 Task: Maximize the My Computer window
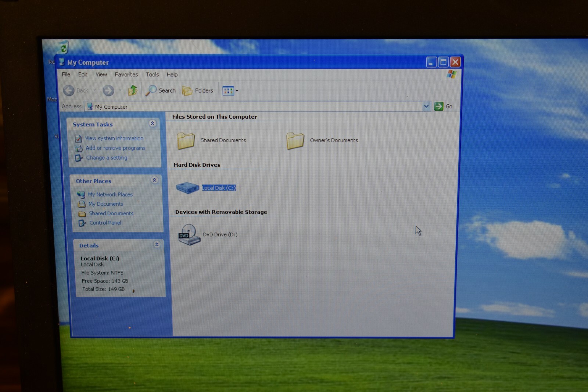[x=443, y=62]
